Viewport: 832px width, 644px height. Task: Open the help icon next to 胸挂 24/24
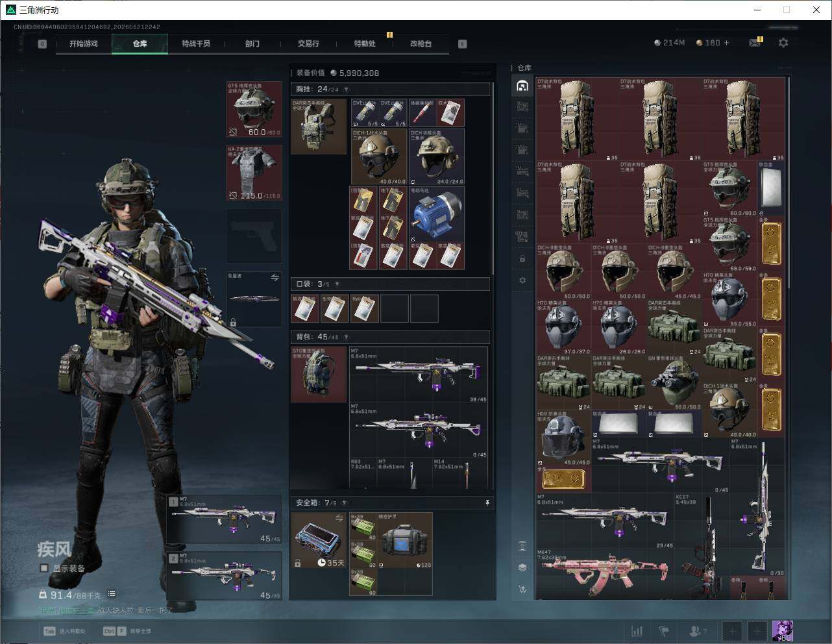(x=346, y=90)
